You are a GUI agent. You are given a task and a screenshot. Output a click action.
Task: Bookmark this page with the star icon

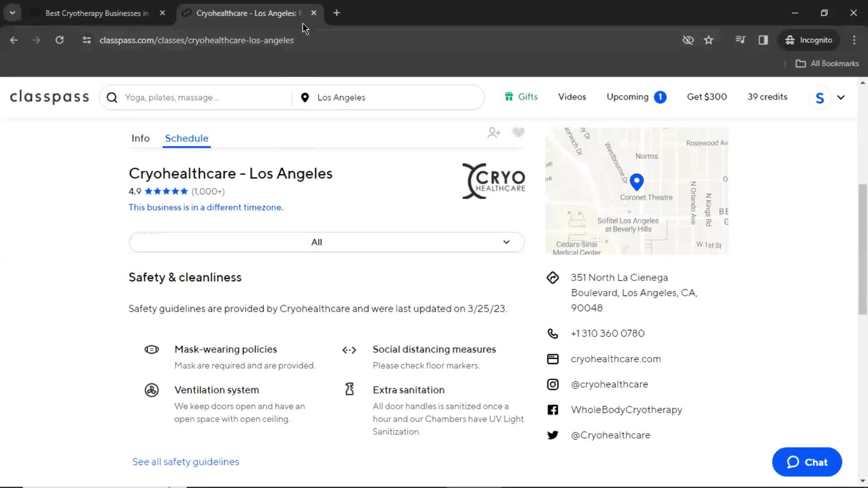click(708, 40)
